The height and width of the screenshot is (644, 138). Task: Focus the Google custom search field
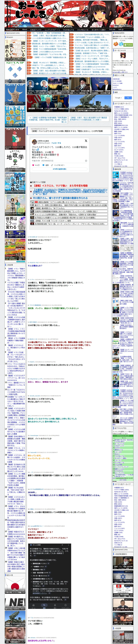pyautogui.click(x=118, y=98)
